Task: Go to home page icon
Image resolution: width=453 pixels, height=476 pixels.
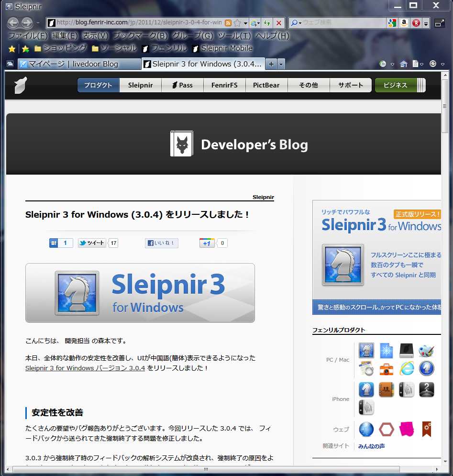Action: [x=404, y=64]
